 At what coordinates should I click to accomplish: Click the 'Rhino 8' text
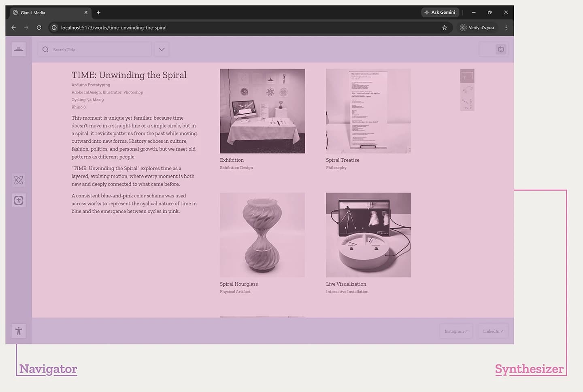[79, 107]
